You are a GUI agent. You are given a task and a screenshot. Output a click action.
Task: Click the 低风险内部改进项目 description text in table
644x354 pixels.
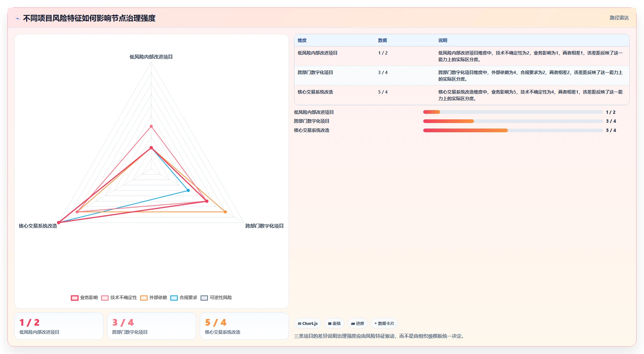[x=530, y=56]
